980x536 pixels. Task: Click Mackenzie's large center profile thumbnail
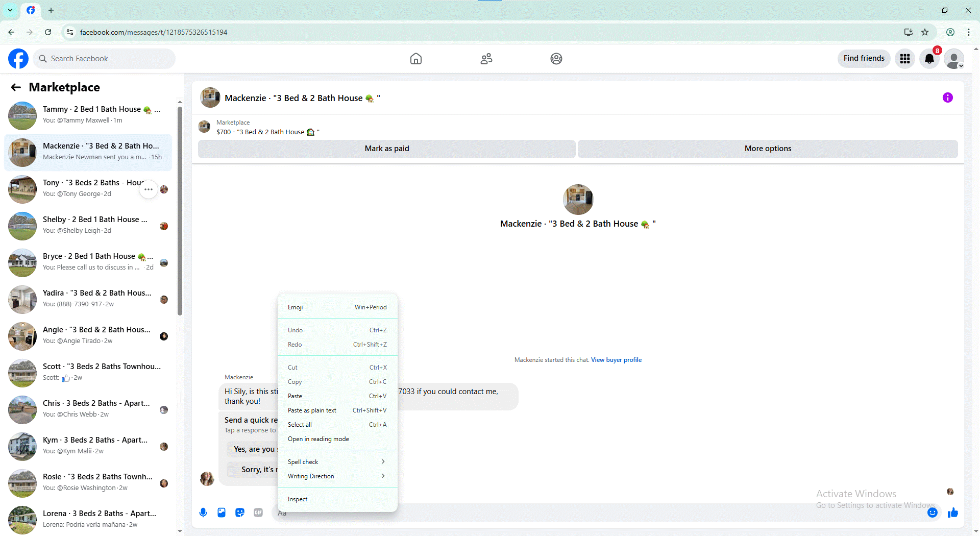578,199
